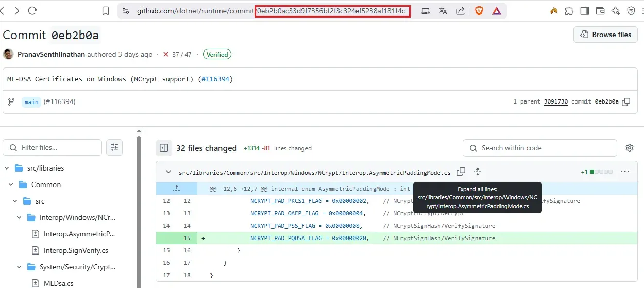
Task: Open translate page icon
Action: [443, 11]
